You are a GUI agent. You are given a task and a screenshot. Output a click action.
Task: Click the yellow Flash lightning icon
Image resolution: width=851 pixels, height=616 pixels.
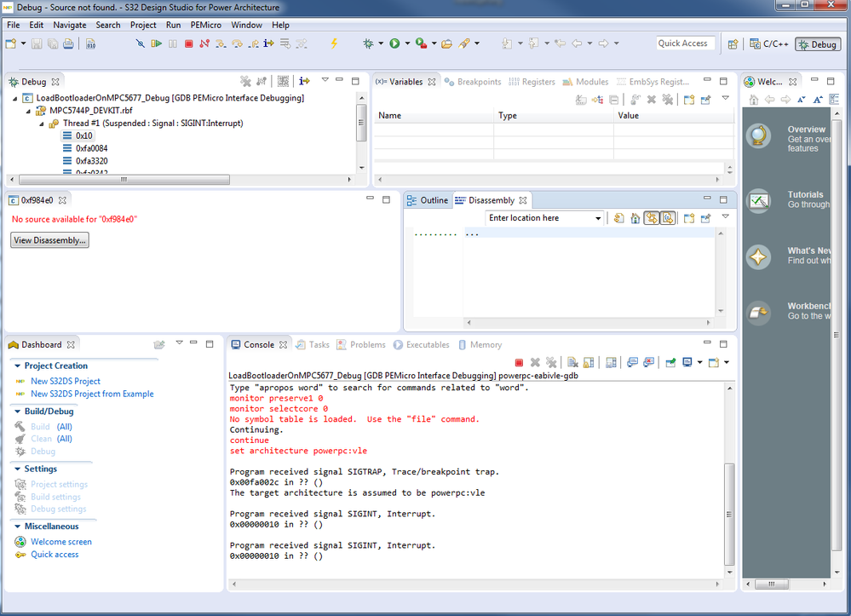pyautogui.click(x=334, y=43)
